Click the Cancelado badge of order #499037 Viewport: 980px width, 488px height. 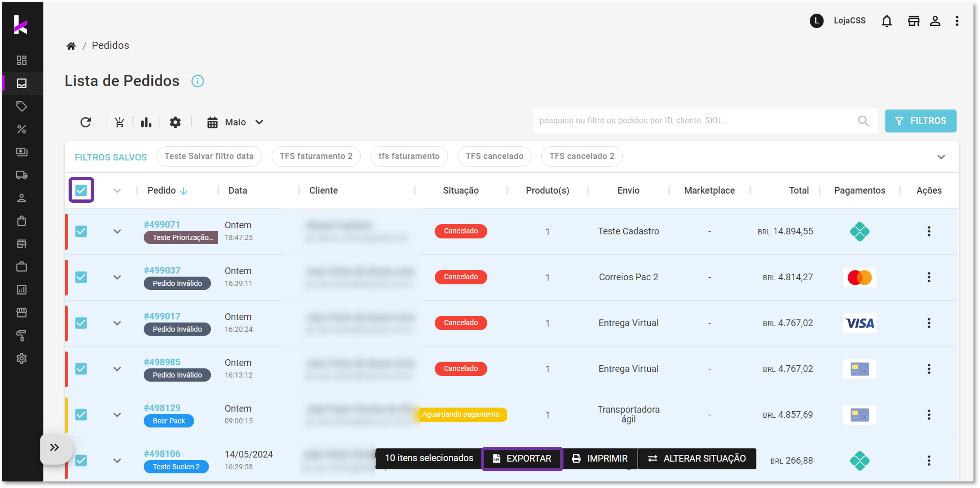[x=460, y=277]
